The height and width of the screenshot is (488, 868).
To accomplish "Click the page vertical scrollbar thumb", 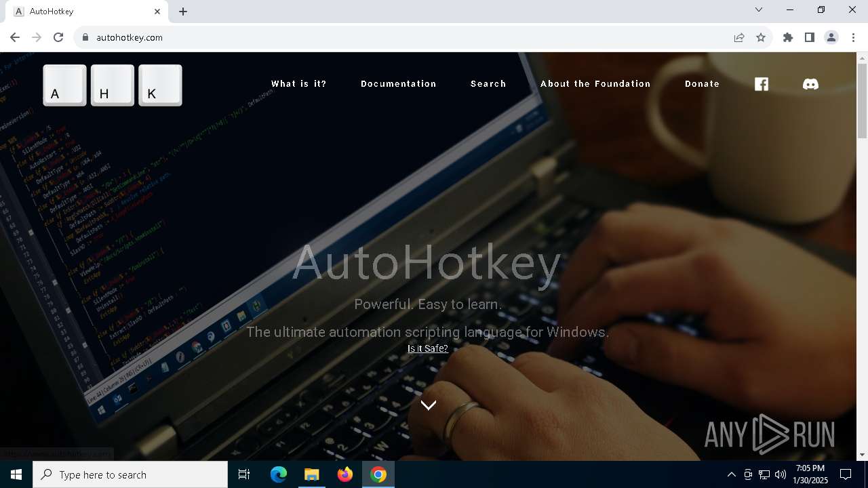I will point(863,100).
